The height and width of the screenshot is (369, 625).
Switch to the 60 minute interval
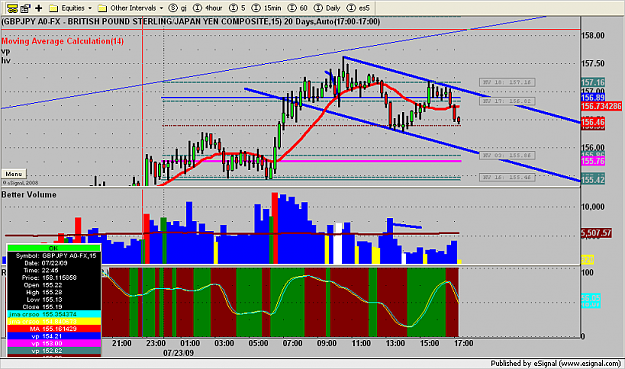[x=297, y=8]
